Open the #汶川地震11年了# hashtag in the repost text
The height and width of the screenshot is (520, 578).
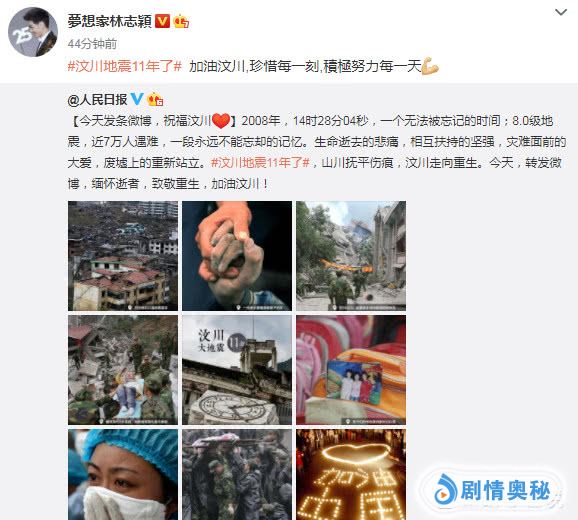[260, 163]
